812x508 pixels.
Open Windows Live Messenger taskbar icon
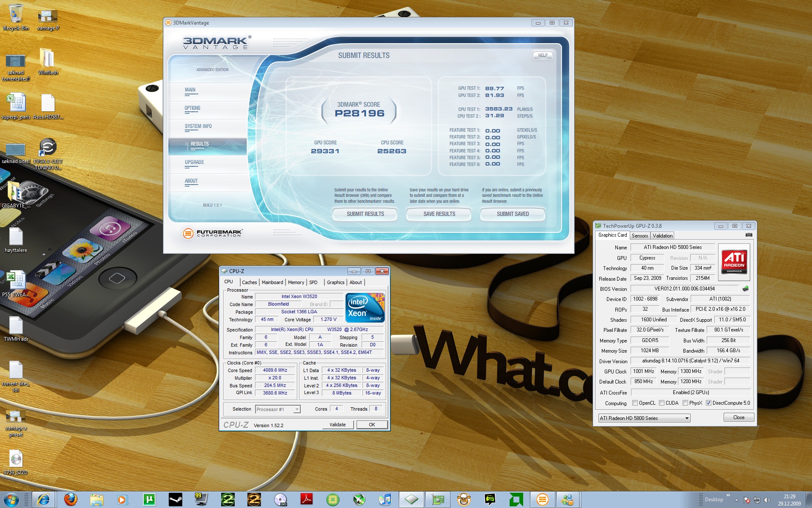pos(568,500)
